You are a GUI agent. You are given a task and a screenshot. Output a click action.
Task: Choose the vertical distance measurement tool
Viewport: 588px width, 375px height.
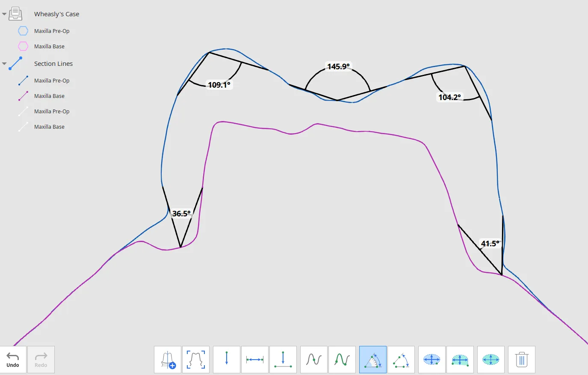tap(227, 360)
